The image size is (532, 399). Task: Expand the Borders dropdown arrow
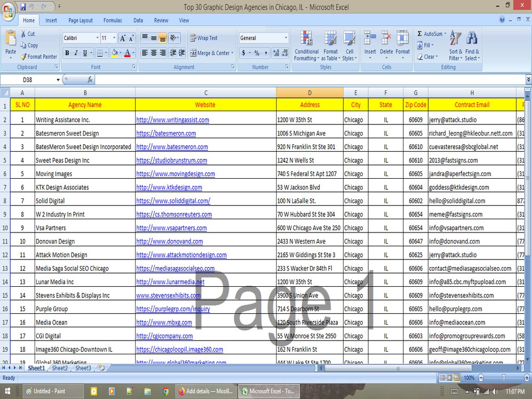click(x=106, y=53)
